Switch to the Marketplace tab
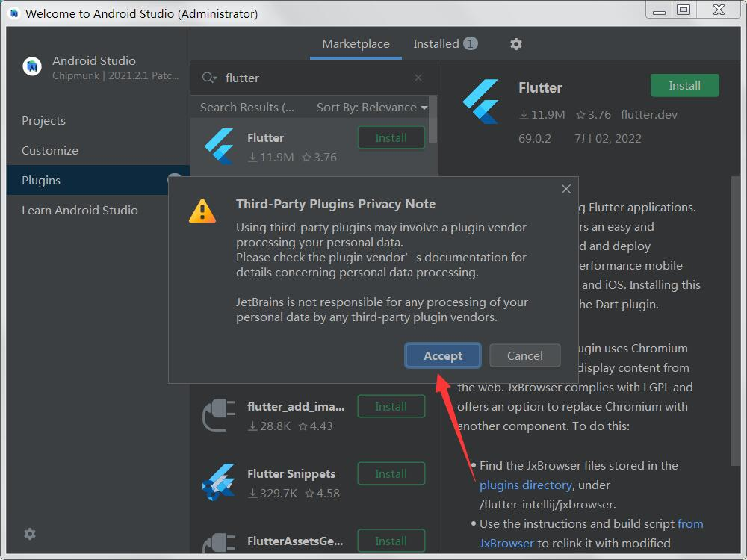The width and height of the screenshot is (747, 560). click(x=356, y=44)
